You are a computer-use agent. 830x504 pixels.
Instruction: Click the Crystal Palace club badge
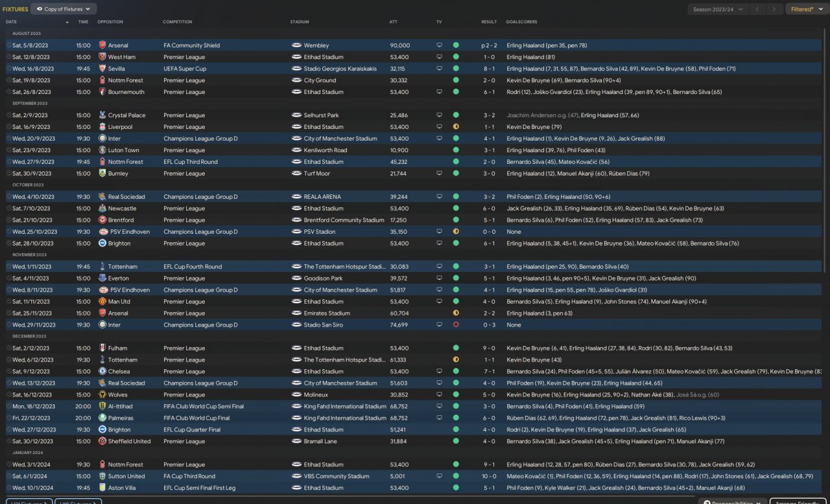[x=102, y=115]
